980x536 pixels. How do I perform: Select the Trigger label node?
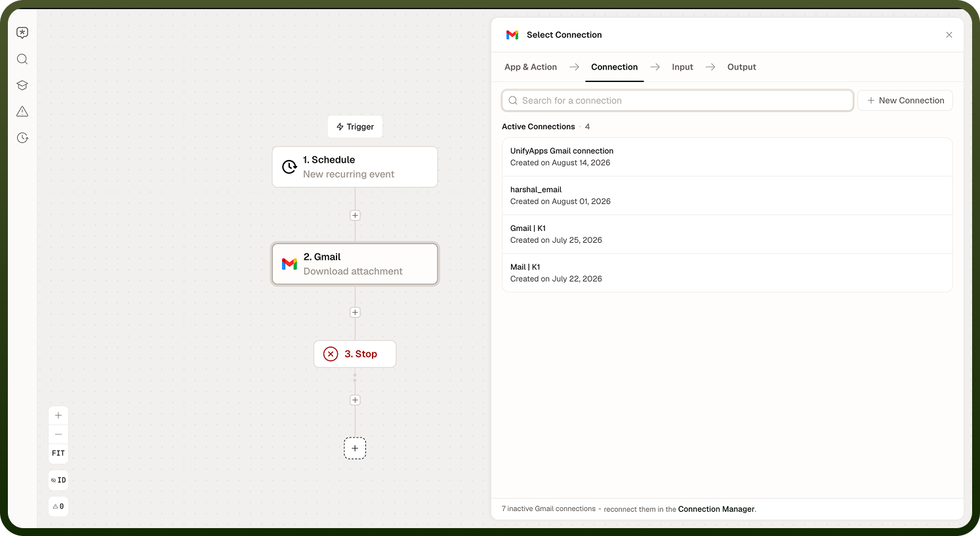(355, 127)
